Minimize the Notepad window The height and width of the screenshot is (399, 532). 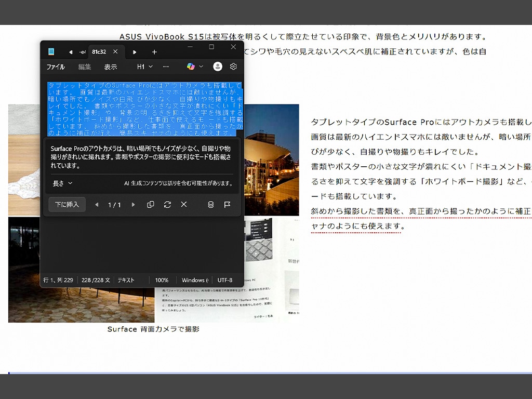pos(190,47)
